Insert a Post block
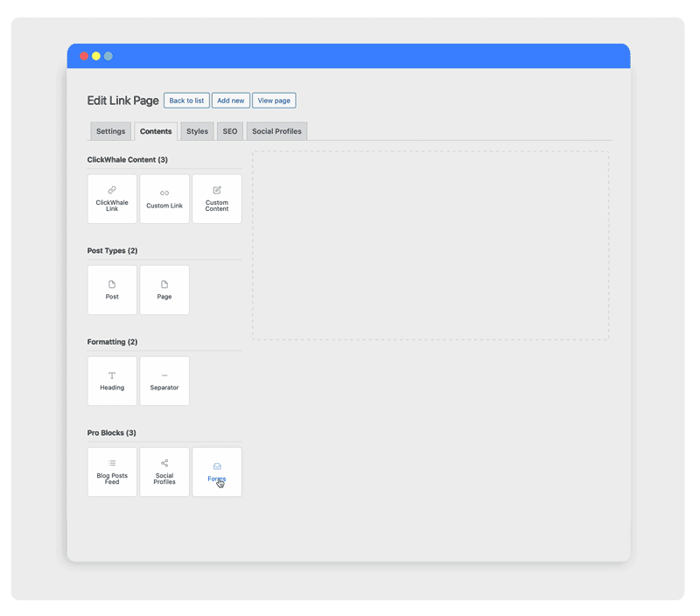 pos(112,290)
